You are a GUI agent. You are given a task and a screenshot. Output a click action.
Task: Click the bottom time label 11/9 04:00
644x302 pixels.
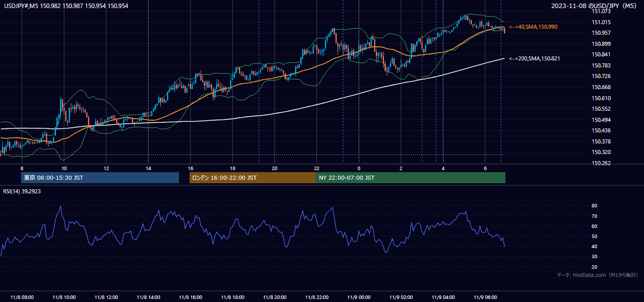point(443,297)
